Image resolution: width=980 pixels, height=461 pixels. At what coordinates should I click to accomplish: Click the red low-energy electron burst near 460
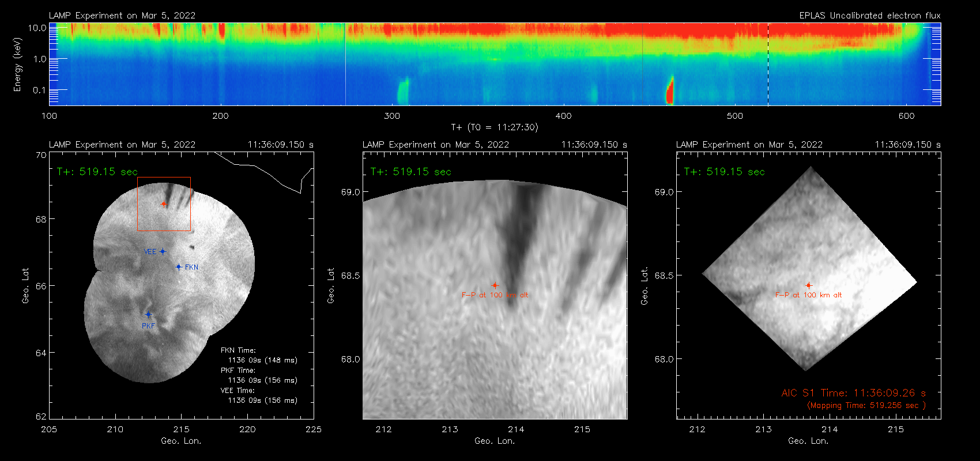670,91
